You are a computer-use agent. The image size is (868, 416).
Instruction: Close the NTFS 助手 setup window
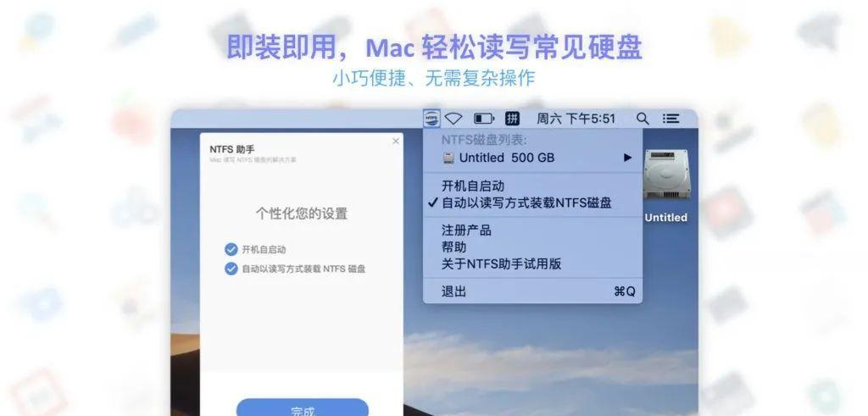[x=395, y=141]
